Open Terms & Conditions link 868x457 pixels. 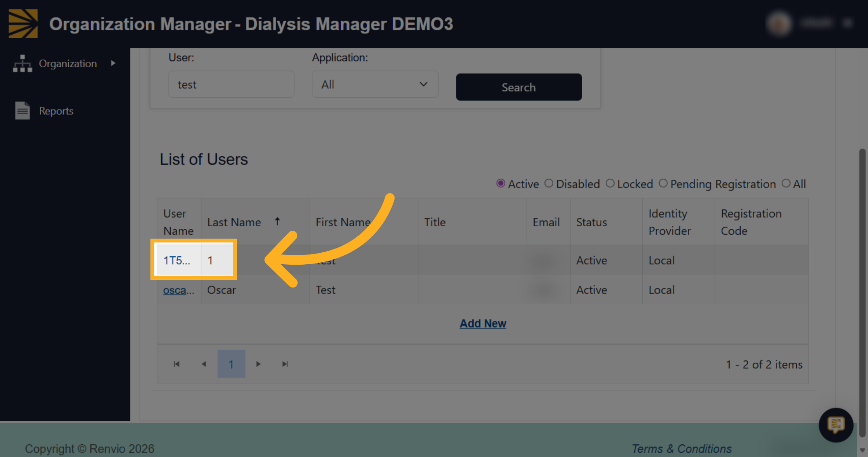pyautogui.click(x=682, y=449)
